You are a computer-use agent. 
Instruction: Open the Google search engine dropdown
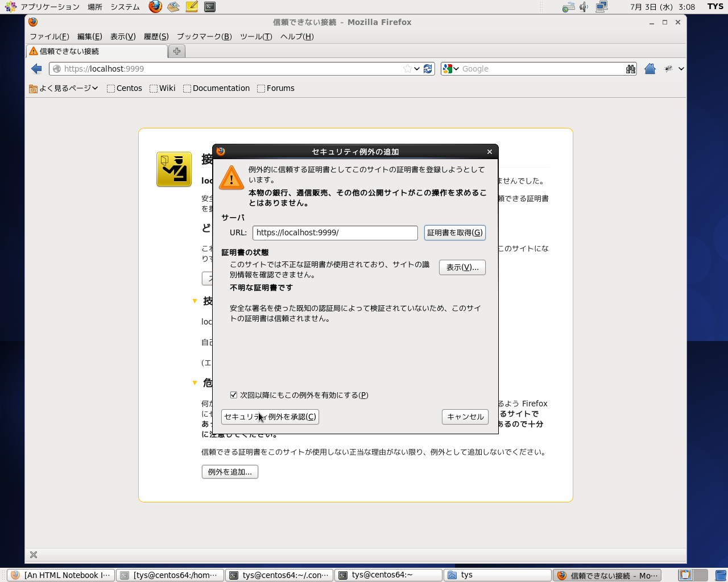coord(450,69)
